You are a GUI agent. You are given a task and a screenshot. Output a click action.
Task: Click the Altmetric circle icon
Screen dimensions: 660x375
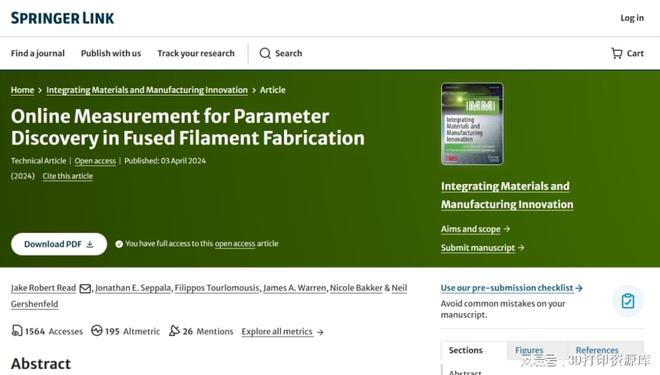pos(97,331)
